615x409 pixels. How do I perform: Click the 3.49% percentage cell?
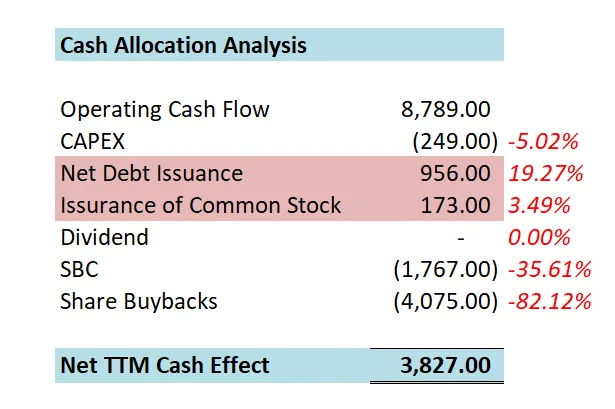coord(540,205)
